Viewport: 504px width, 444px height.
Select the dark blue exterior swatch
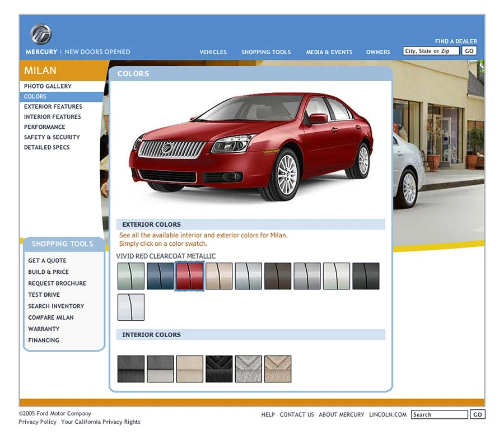click(160, 276)
